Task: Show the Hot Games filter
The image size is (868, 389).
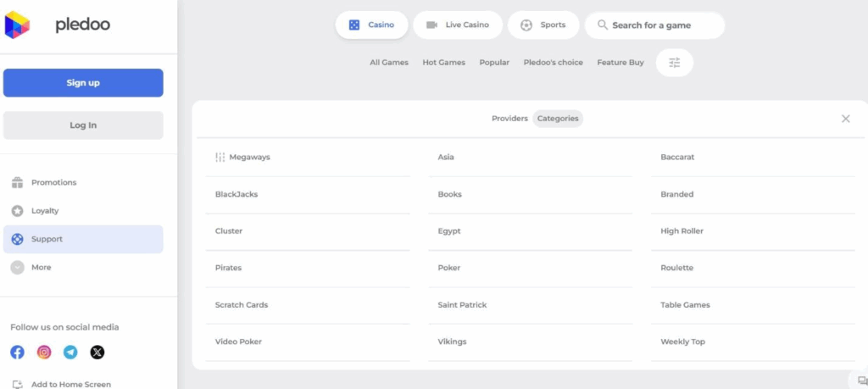Action: [443, 63]
